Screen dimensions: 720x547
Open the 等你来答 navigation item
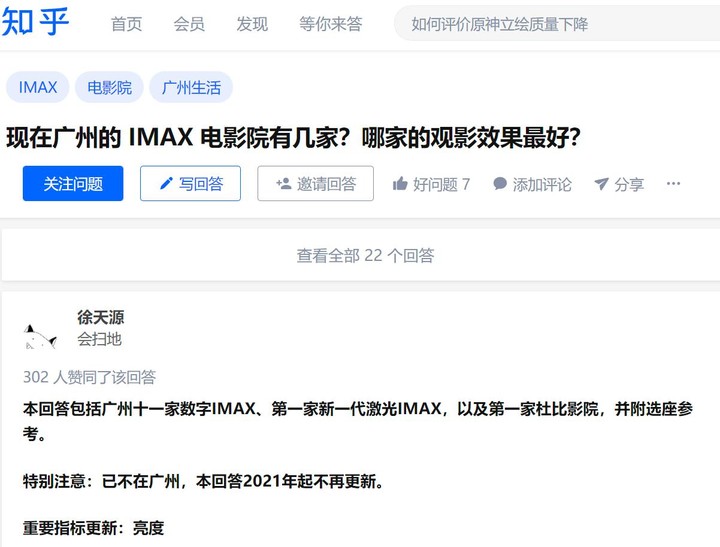[331, 24]
